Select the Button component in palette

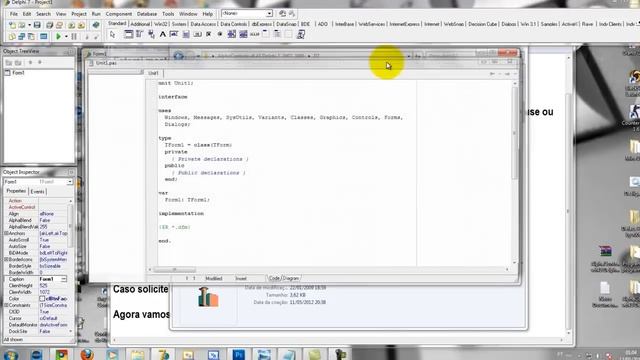pyautogui.click(x=197, y=34)
